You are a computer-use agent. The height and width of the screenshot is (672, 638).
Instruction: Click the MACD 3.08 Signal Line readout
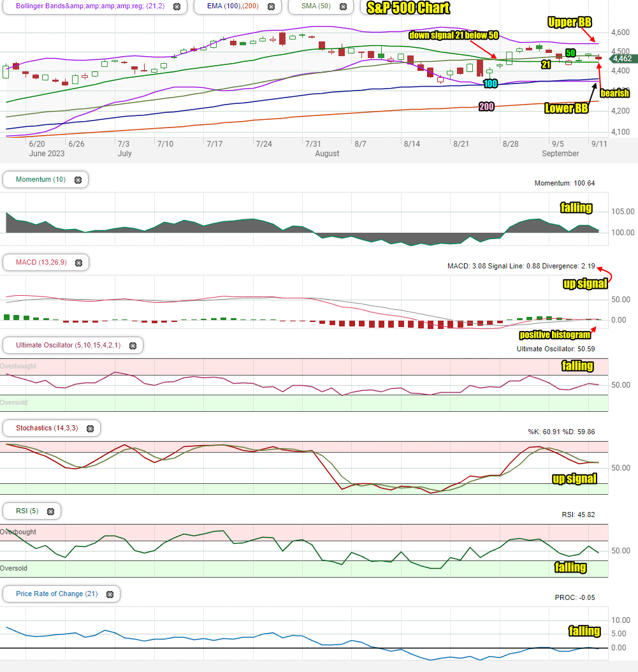tap(521, 266)
